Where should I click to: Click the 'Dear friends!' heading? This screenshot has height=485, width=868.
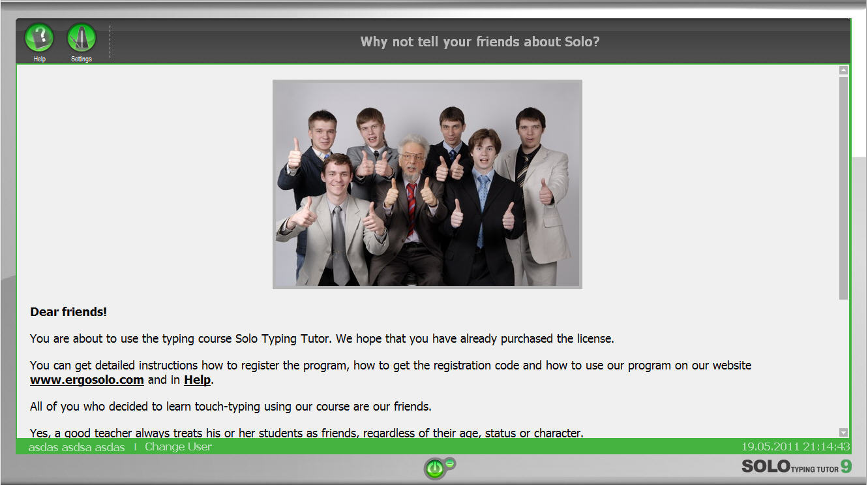pos(68,312)
